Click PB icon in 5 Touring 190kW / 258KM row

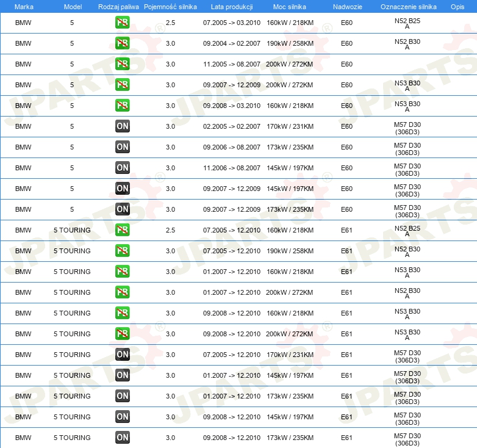[122, 250]
